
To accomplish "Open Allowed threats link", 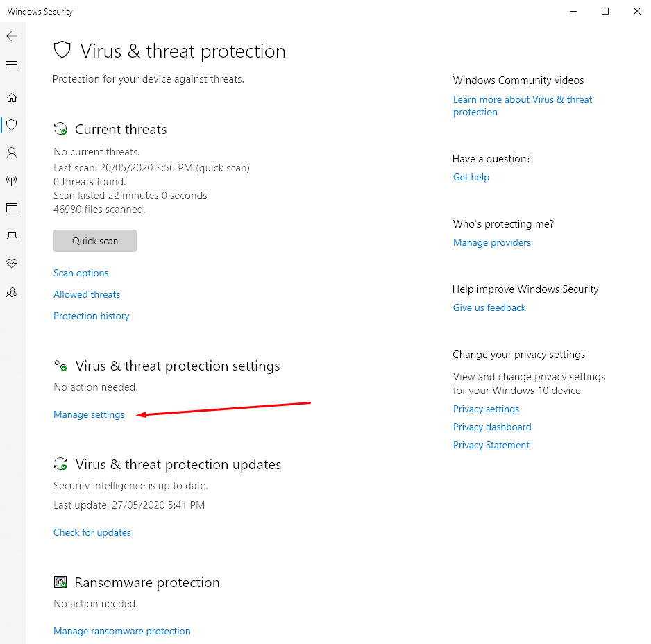I will click(x=87, y=294).
